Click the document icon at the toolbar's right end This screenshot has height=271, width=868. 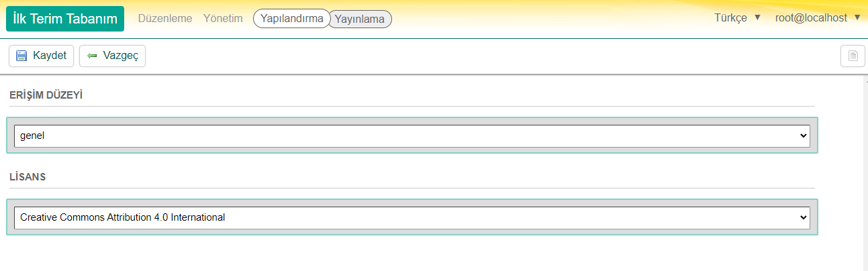click(x=853, y=56)
